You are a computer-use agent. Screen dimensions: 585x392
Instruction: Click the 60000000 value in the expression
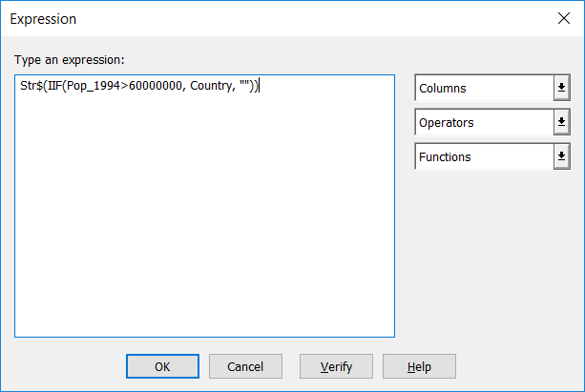click(156, 87)
